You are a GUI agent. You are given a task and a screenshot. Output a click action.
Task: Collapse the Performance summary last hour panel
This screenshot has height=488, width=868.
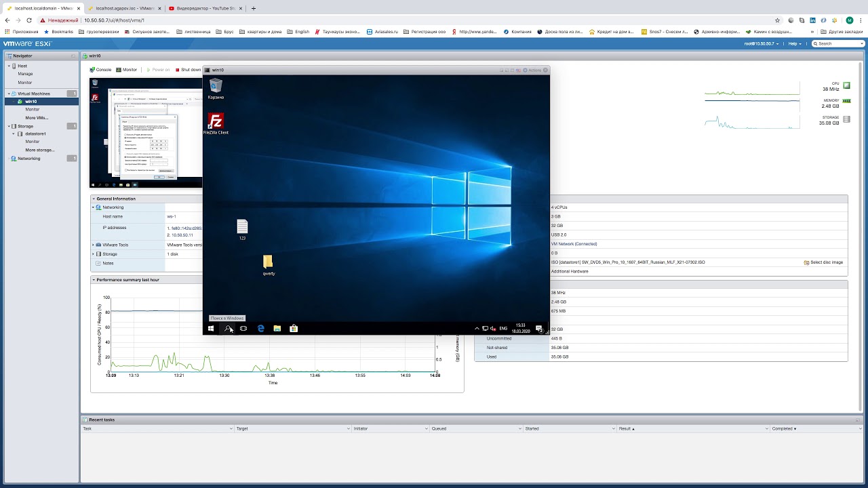click(x=94, y=280)
